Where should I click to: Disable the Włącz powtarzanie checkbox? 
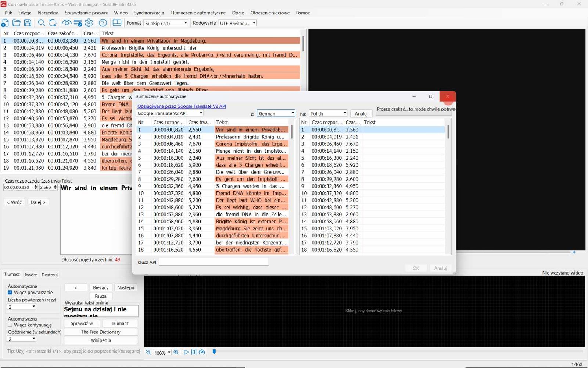click(10, 293)
